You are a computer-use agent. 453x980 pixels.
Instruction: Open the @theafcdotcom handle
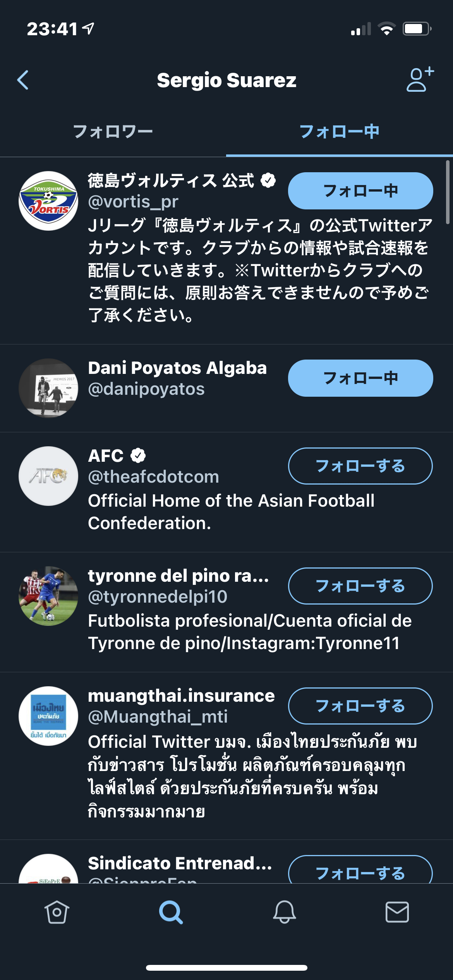(153, 477)
